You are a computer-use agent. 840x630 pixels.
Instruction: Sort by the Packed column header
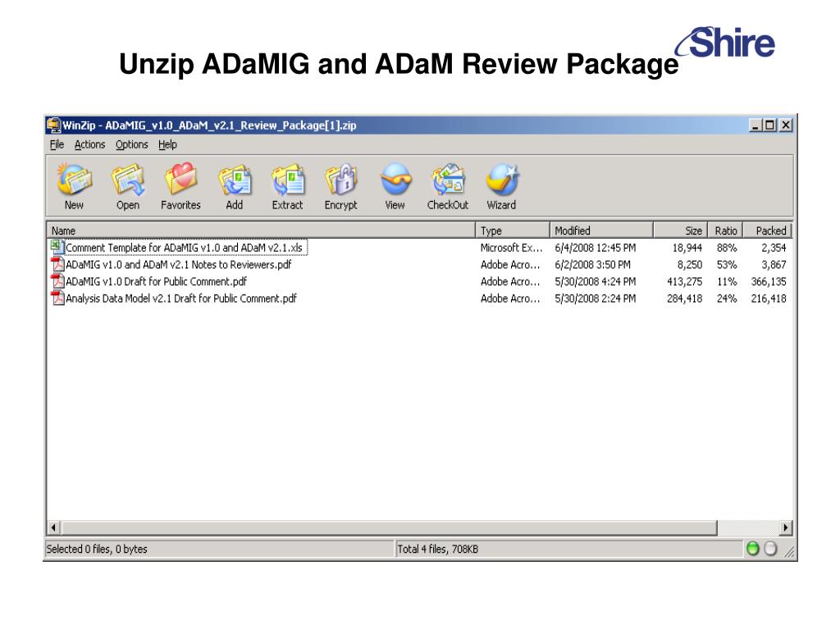tap(767, 231)
